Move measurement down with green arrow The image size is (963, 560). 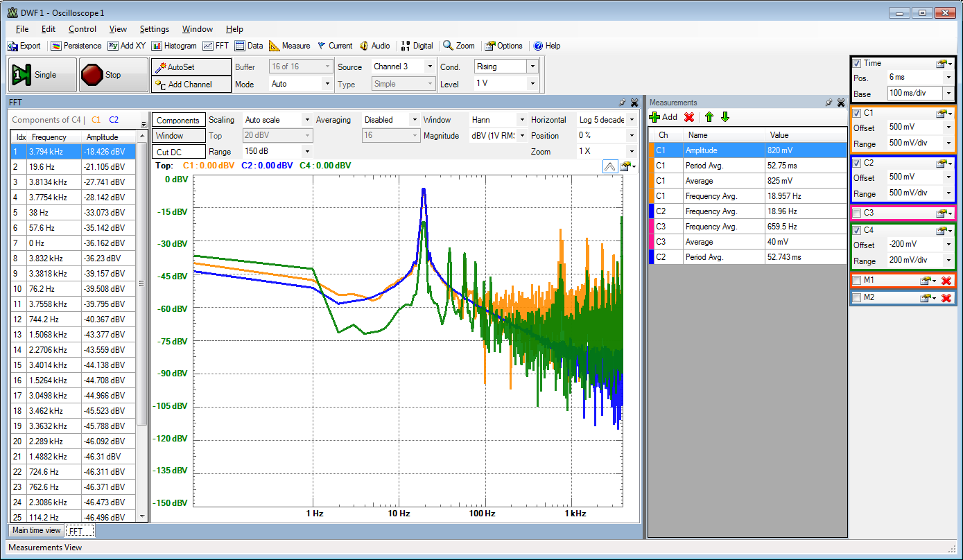[725, 117]
